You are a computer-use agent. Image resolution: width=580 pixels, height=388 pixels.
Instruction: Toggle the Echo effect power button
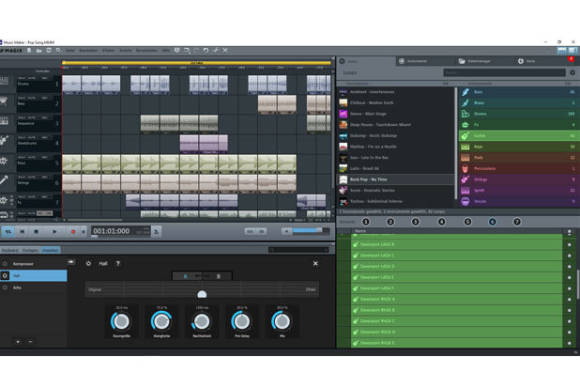[x=5, y=287]
